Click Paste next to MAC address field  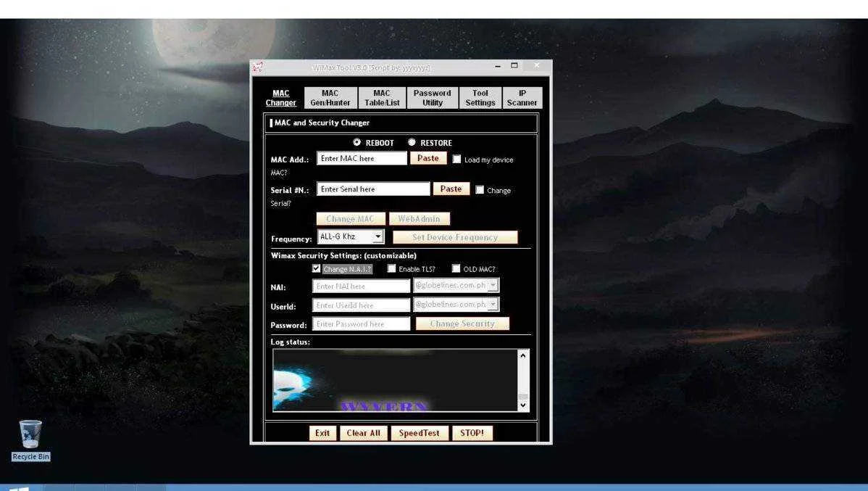pos(428,158)
